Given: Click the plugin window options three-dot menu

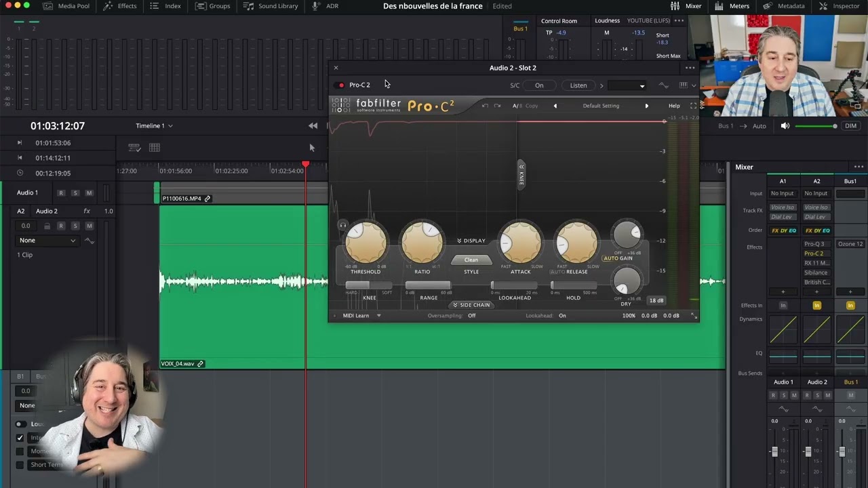Looking at the screenshot, I should pos(690,68).
